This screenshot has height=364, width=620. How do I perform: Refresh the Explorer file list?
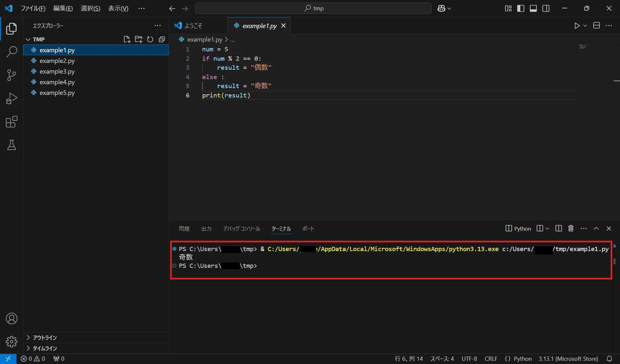click(x=150, y=39)
